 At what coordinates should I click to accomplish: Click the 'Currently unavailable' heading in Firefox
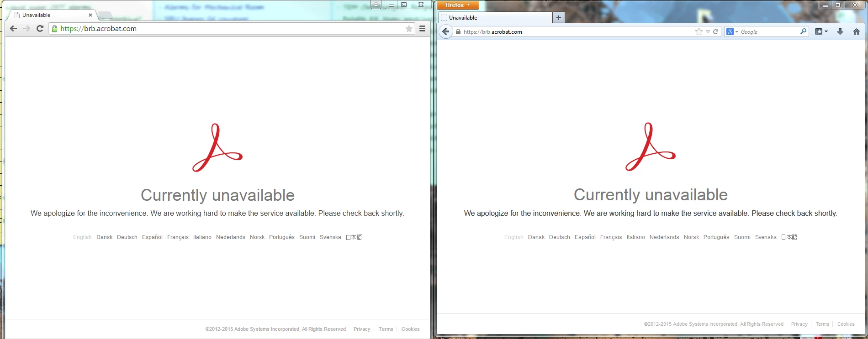coord(651,195)
